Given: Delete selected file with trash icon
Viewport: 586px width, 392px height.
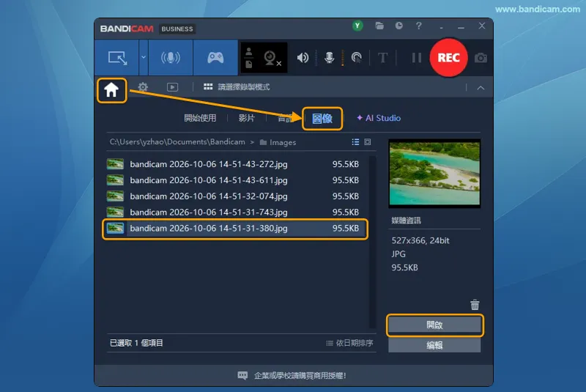Looking at the screenshot, I should tap(475, 305).
